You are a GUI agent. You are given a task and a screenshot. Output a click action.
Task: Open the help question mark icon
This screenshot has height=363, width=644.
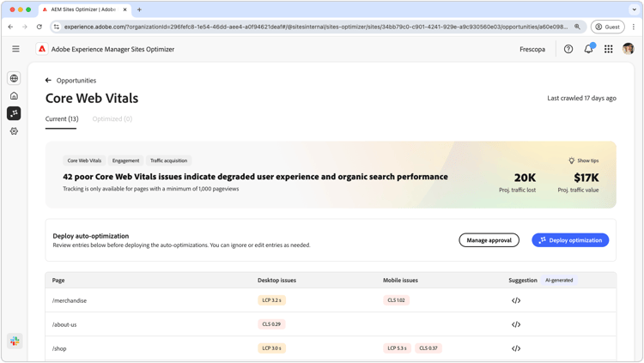pos(568,49)
